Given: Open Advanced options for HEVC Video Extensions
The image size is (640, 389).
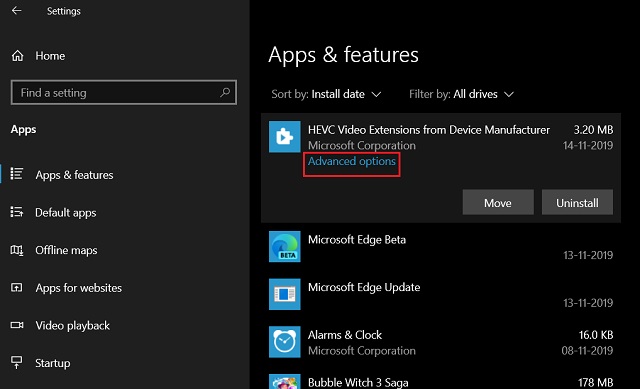Looking at the screenshot, I should point(351,162).
